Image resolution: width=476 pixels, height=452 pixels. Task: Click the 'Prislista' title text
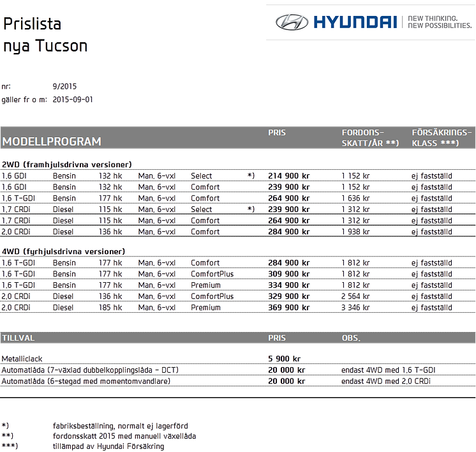pos(32,24)
